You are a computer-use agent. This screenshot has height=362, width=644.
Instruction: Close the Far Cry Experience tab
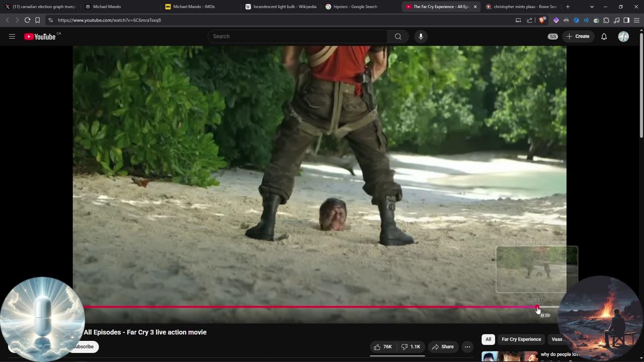(475, 7)
